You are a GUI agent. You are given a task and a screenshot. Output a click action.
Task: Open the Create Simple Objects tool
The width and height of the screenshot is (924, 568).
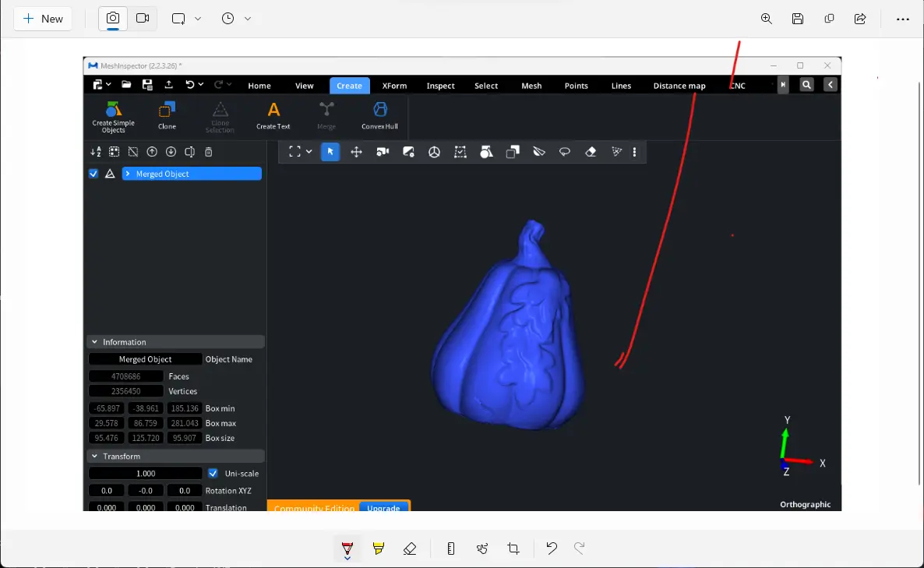point(113,117)
